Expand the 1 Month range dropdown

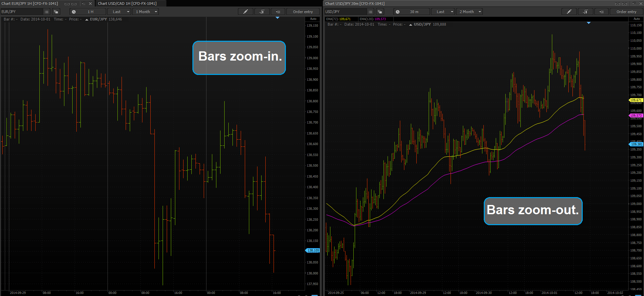(x=145, y=12)
